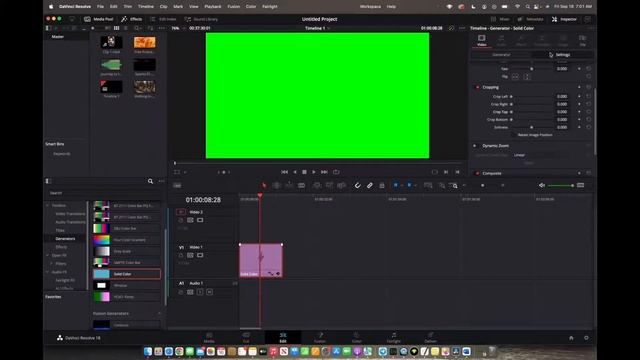Click the replace clip toolbar icon
The width and height of the screenshot is (640, 360).
click(342, 185)
